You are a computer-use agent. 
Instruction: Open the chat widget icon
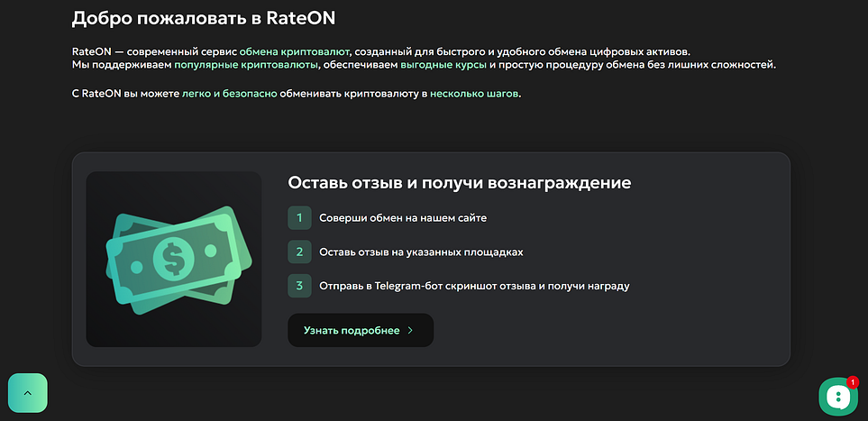838,397
